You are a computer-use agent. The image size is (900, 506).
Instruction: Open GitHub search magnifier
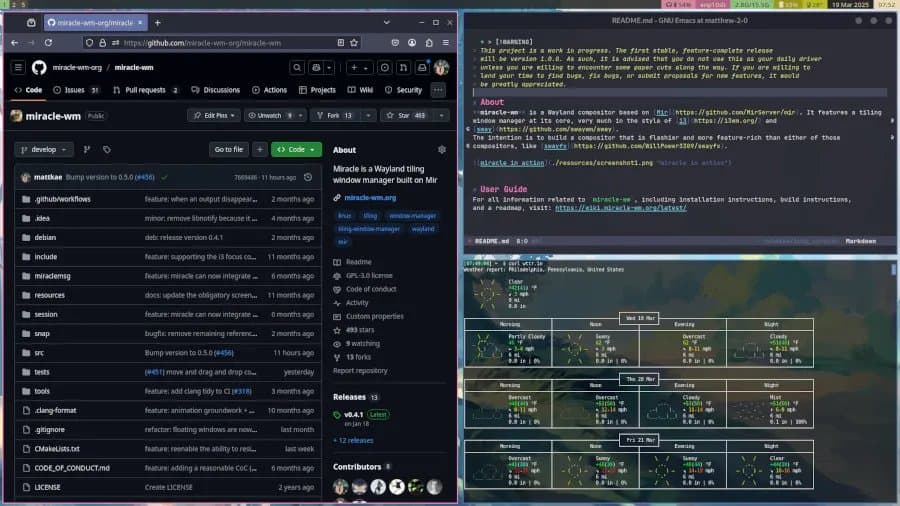click(x=297, y=68)
